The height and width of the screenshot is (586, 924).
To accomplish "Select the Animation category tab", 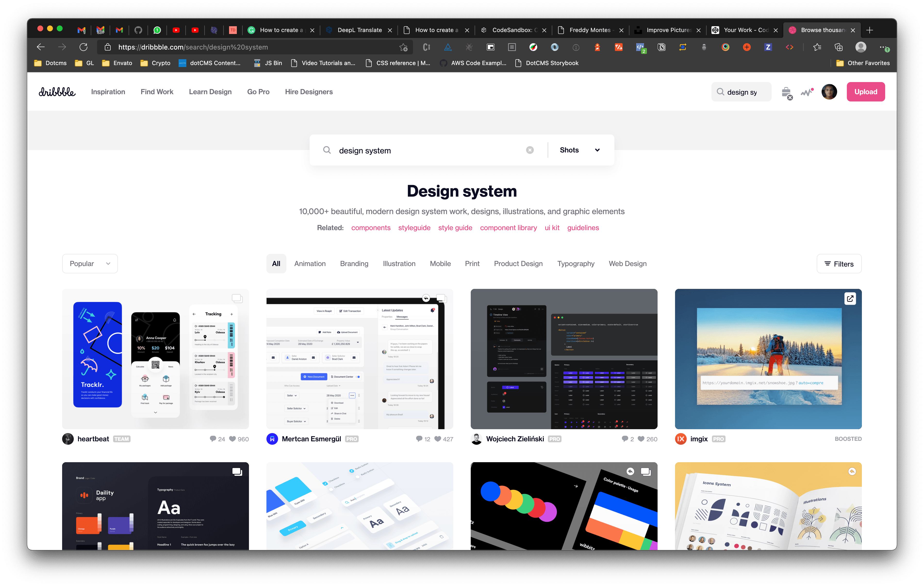I will pyautogui.click(x=310, y=264).
